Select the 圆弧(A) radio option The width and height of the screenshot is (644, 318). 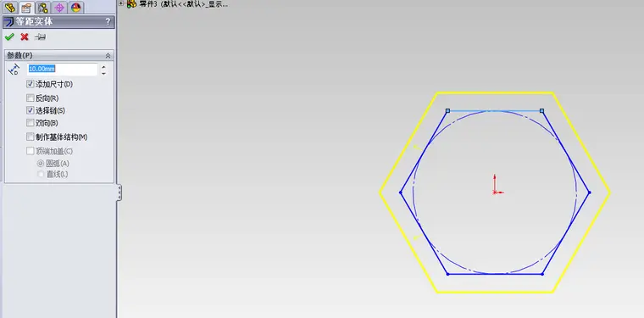[41, 163]
